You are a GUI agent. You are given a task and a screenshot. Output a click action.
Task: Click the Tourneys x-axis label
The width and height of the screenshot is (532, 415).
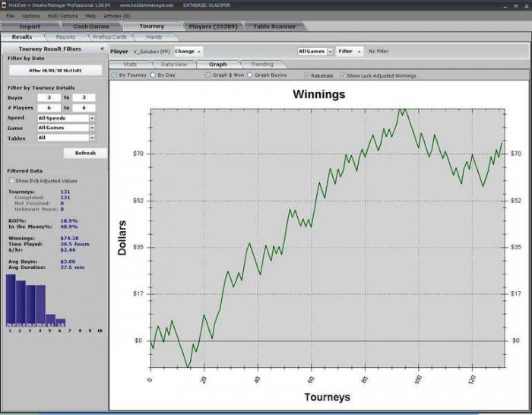click(x=327, y=397)
